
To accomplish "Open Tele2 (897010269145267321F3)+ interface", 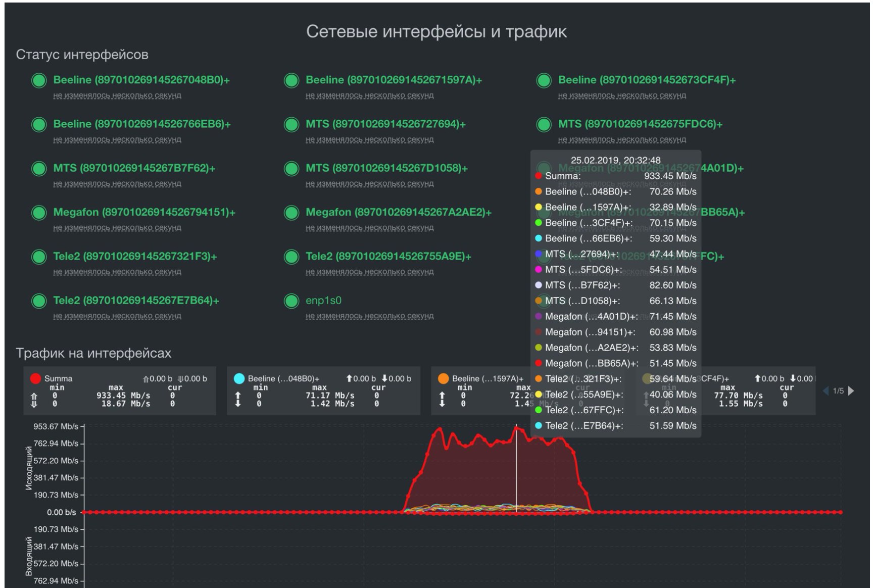I will point(135,256).
